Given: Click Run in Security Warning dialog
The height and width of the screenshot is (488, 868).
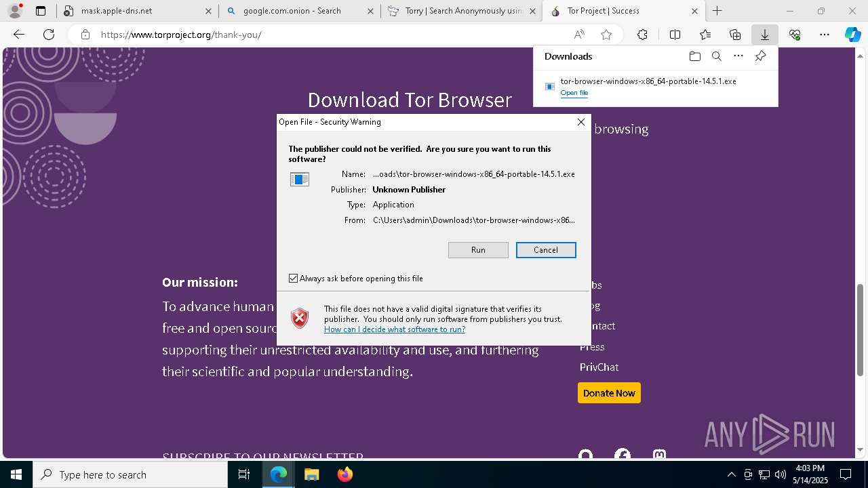Looking at the screenshot, I should pos(478,250).
